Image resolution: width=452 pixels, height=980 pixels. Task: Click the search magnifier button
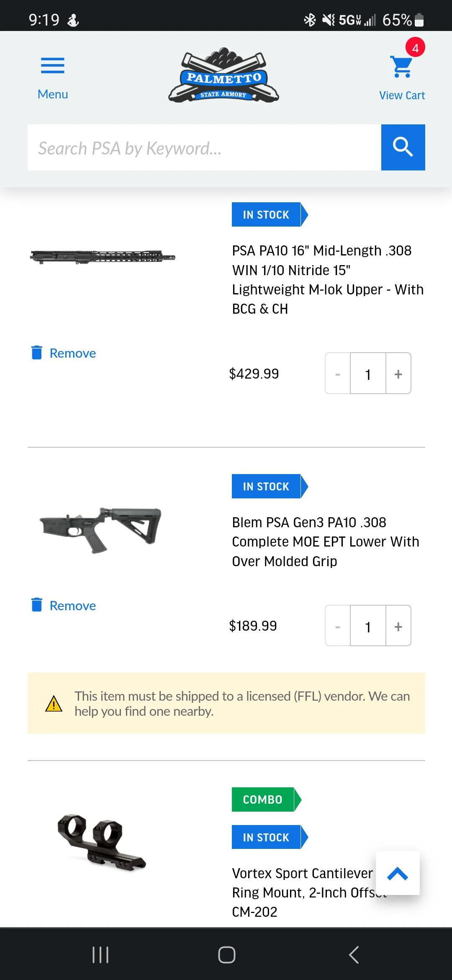pos(403,147)
